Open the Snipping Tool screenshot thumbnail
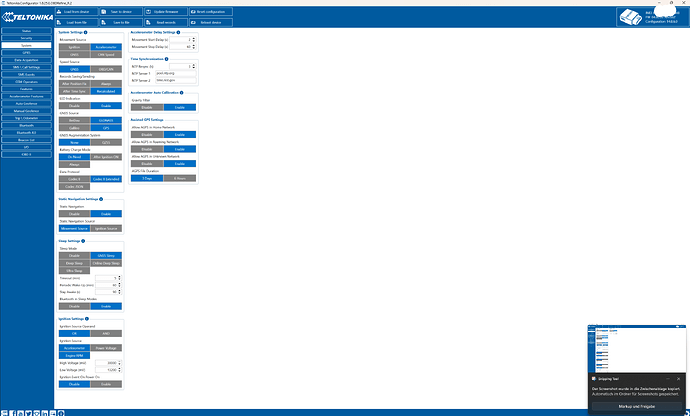 (x=637, y=349)
